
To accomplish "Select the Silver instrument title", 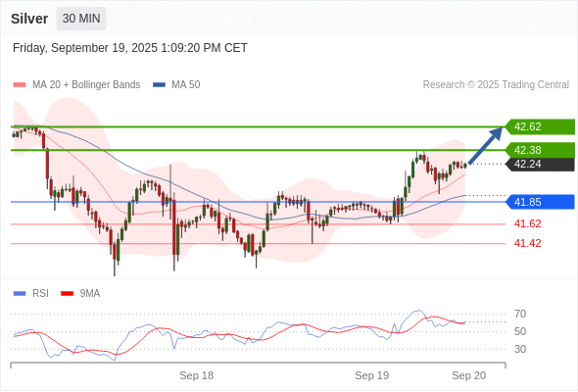I will tap(29, 19).
